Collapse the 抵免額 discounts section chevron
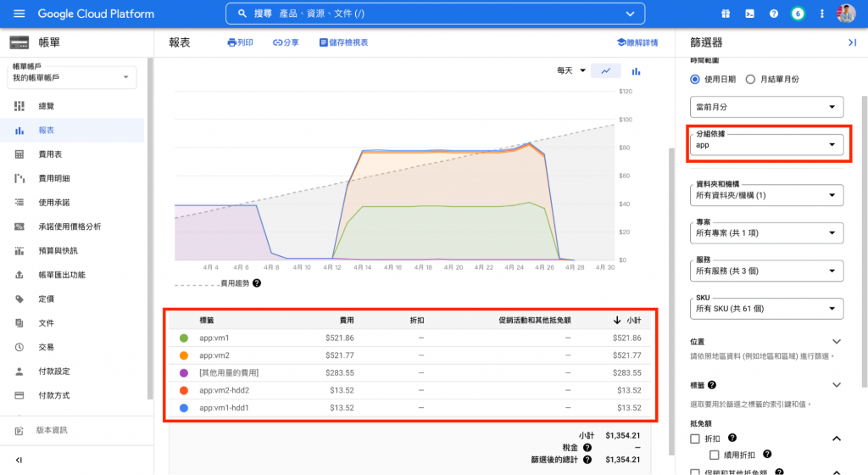868x475 pixels. point(837,439)
